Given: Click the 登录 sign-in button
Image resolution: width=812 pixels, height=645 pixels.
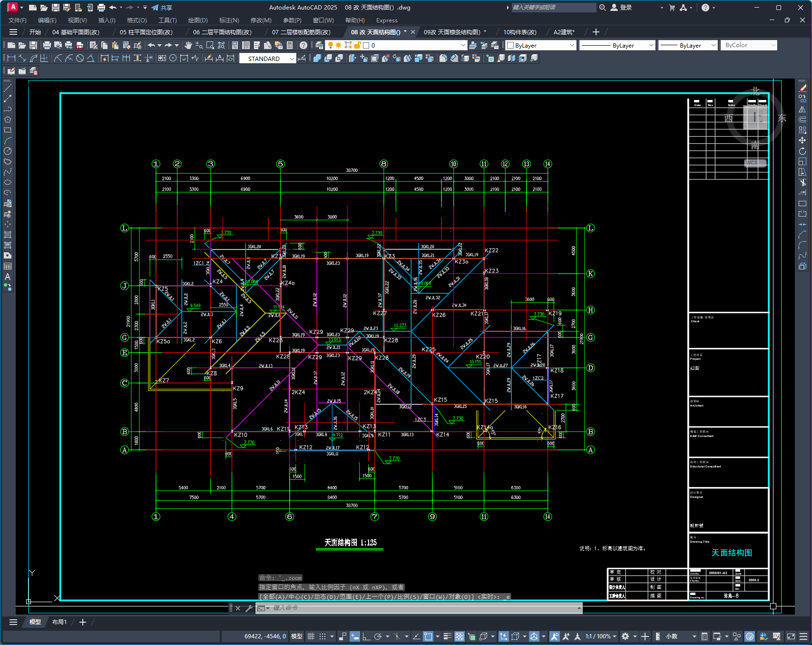Looking at the screenshot, I should pos(621,8).
